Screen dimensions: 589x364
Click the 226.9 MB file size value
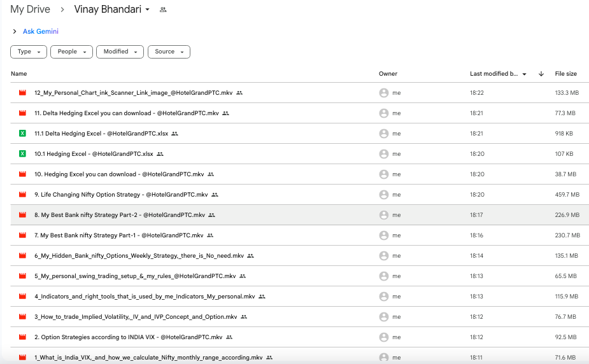coord(567,214)
